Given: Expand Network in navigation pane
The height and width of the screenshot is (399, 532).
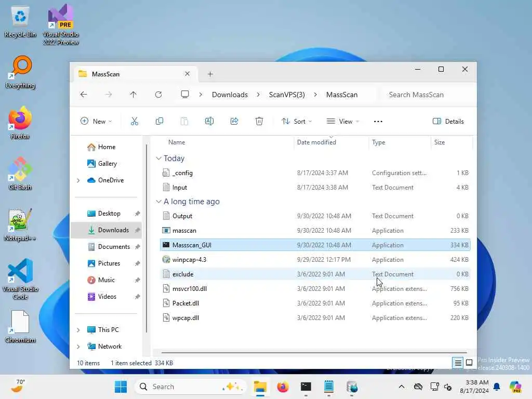Looking at the screenshot, I should (78, 347).
